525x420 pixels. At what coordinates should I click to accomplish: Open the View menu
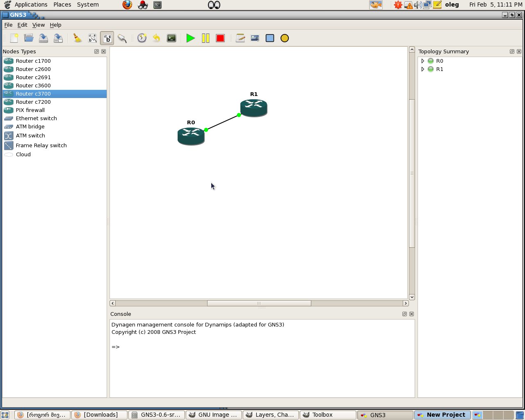tap(39, 25)
